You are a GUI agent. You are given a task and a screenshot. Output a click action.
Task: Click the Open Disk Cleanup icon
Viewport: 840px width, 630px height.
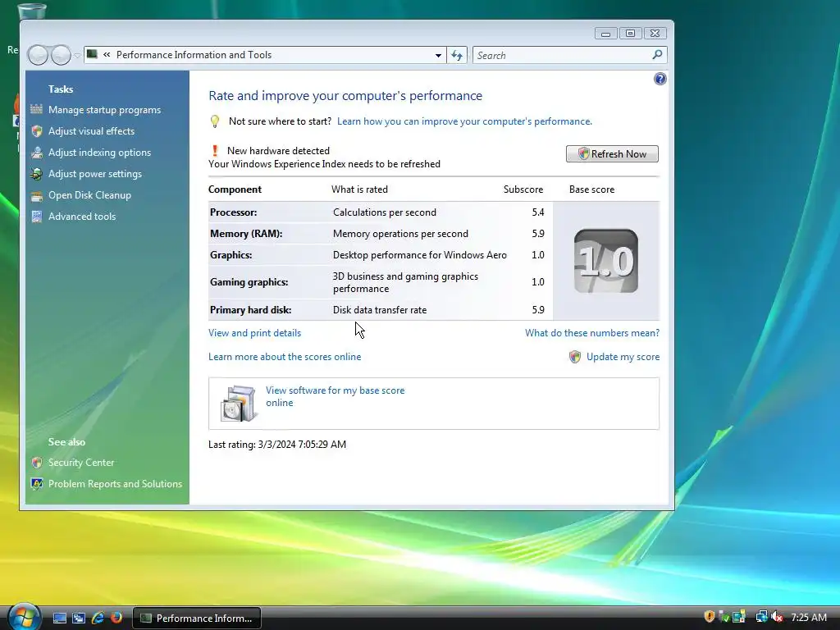(36, 195)
